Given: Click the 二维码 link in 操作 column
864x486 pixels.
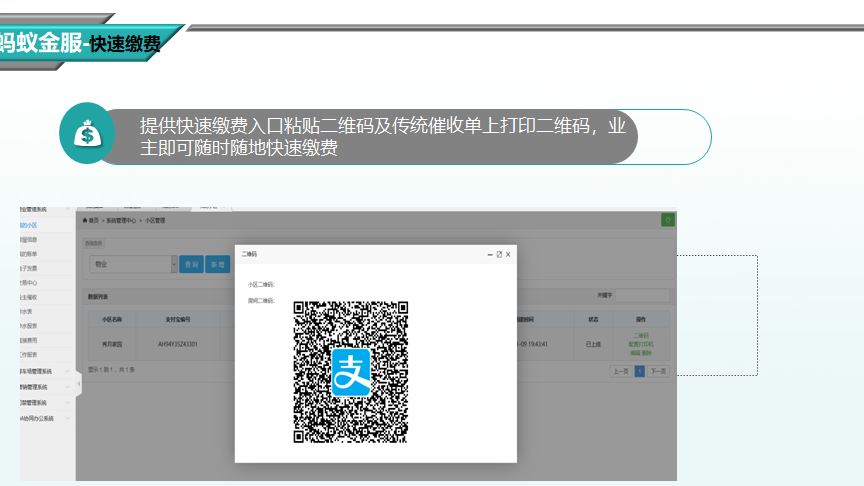Looking at the screenshot, I should [641, 335].
